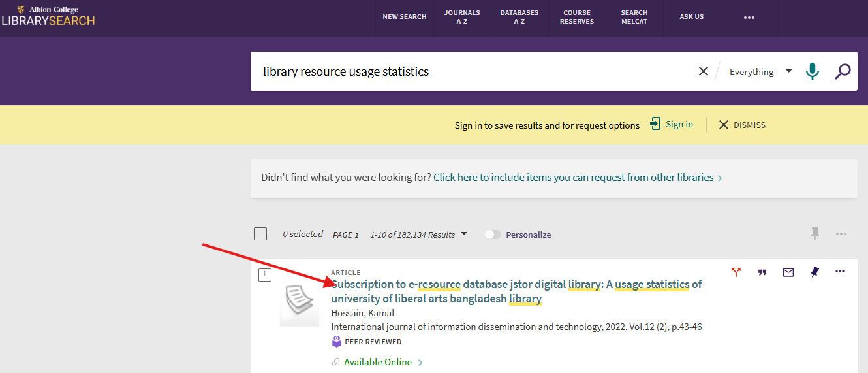The height and width of the screenshot is (373, 868).
Task: Open the top navigation more options ellipsis
Action: pos(749,18)
